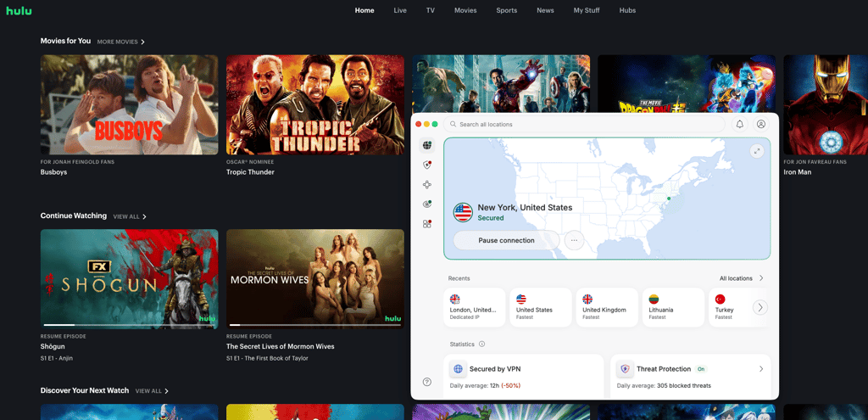
Task: Click the Pause connection button
Action: [507, 240]
